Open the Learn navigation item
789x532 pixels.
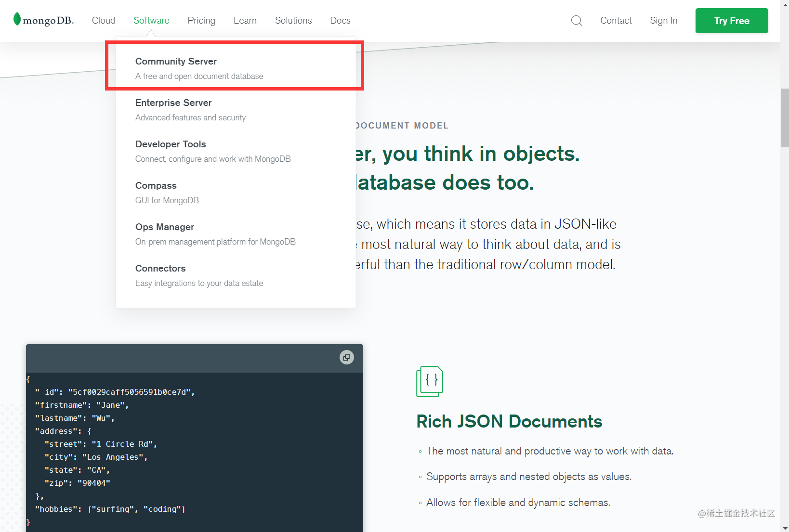click(x=245, y=20)
